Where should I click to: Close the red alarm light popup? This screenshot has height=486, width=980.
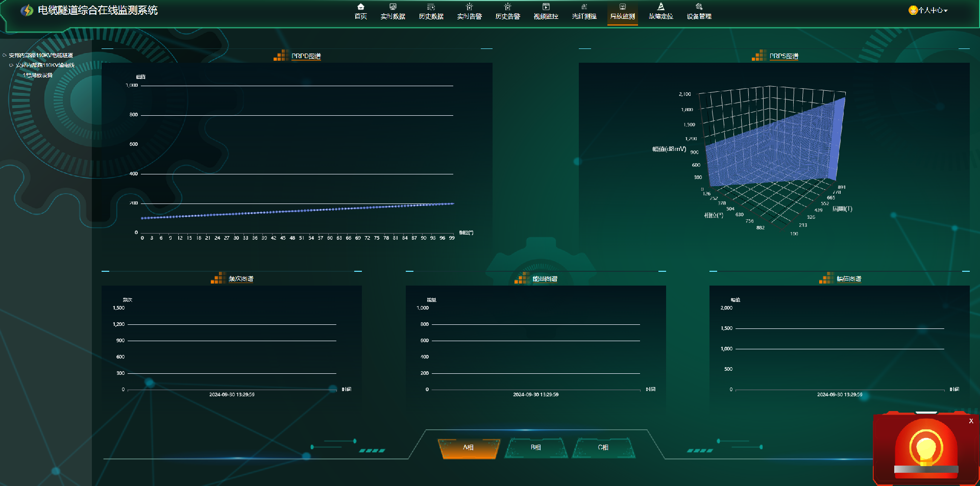tap(971, 421)
